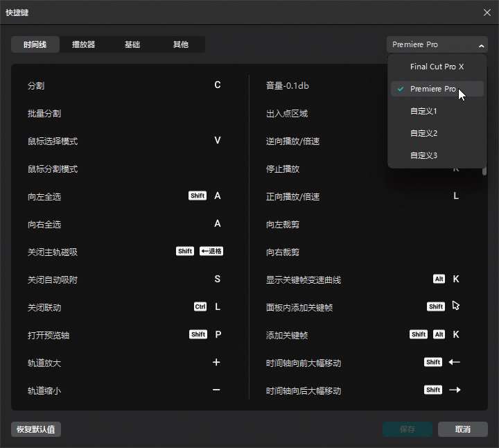Click the C shortcut key for 分割
499x448 pixels.
tap(217, 85)
